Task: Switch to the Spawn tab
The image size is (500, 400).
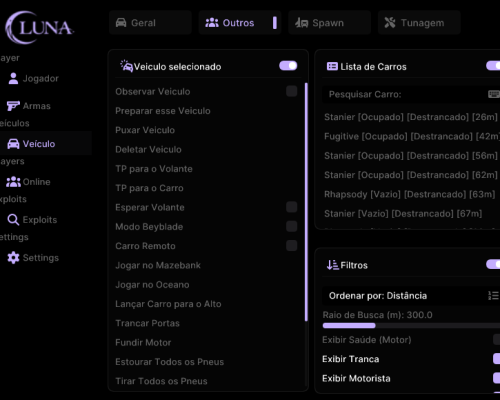Action: (x=330, y=23)
